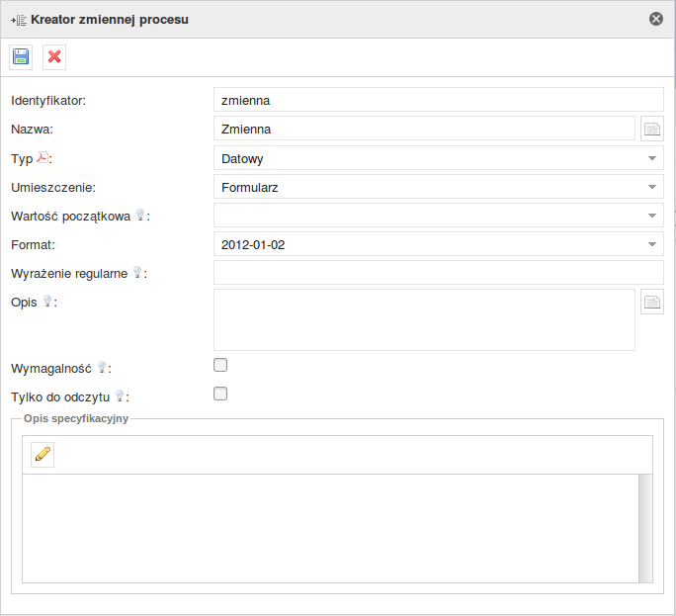Click the pencil edit icon in Opis specyfikacyjny
Screen dimensions: 676x616
(42, 454)
